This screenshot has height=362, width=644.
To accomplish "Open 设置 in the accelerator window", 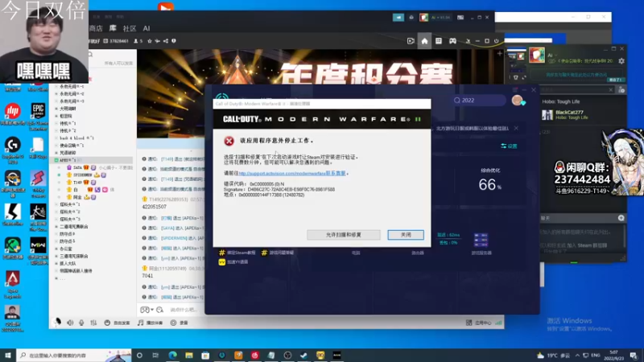I will (x=509, y=146).
